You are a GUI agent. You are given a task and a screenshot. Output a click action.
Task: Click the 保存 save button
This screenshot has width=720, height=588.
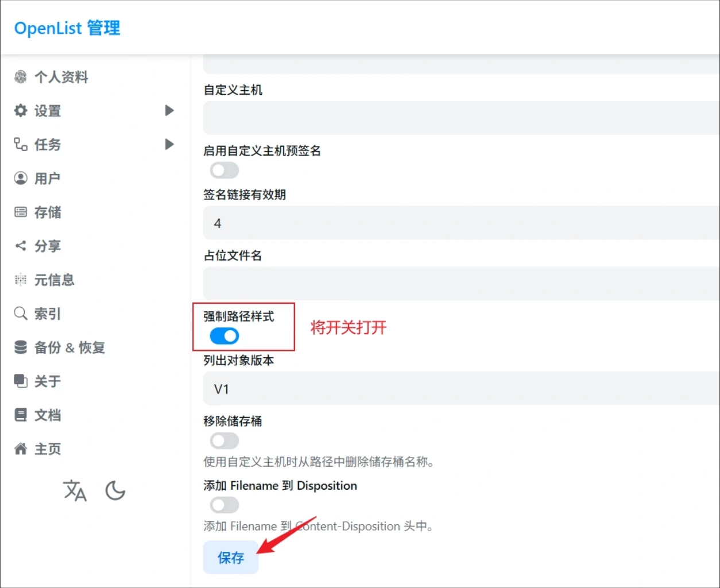point(231,558)
